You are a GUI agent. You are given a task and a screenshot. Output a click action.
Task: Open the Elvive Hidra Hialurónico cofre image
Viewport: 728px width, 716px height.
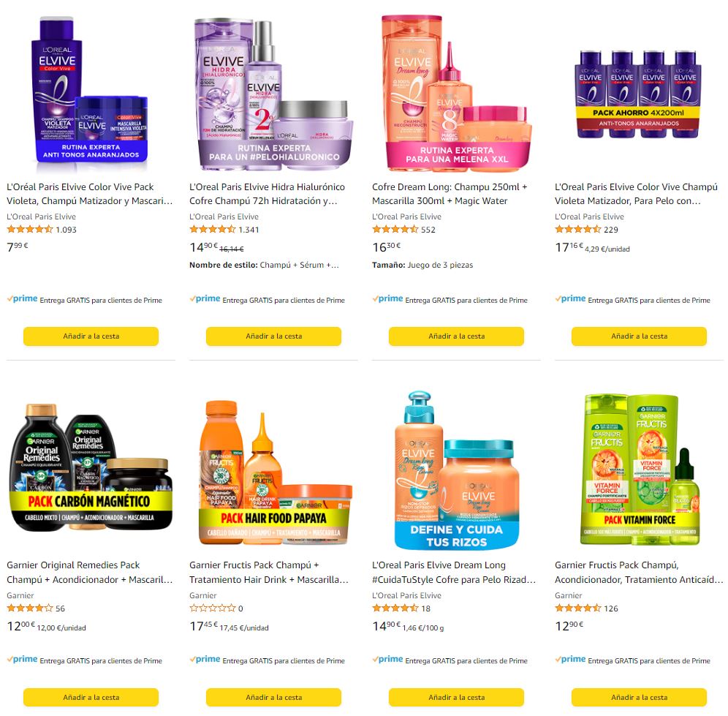[x=273, y=94]
